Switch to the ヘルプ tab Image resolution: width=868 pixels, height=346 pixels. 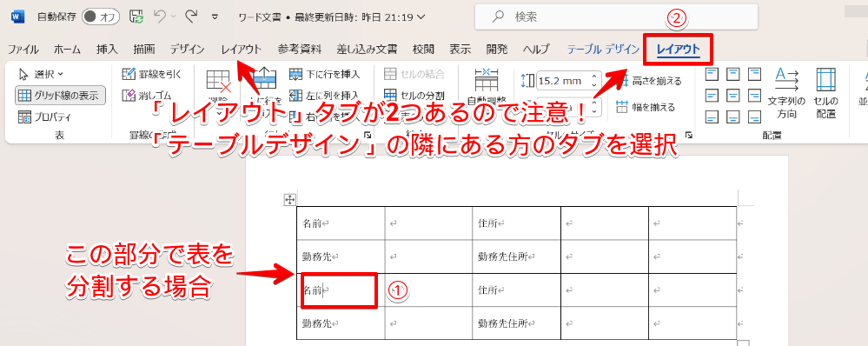click(536, 50)
